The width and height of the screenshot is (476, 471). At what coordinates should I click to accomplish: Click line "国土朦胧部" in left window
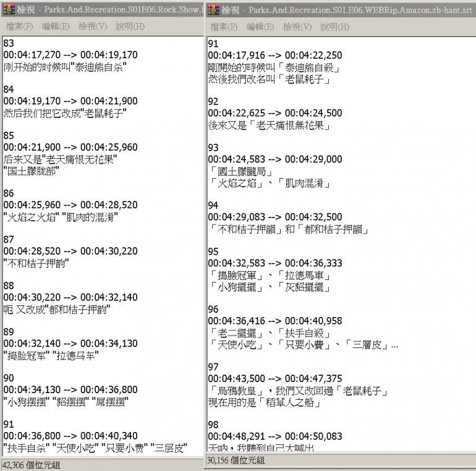[31, 171]
